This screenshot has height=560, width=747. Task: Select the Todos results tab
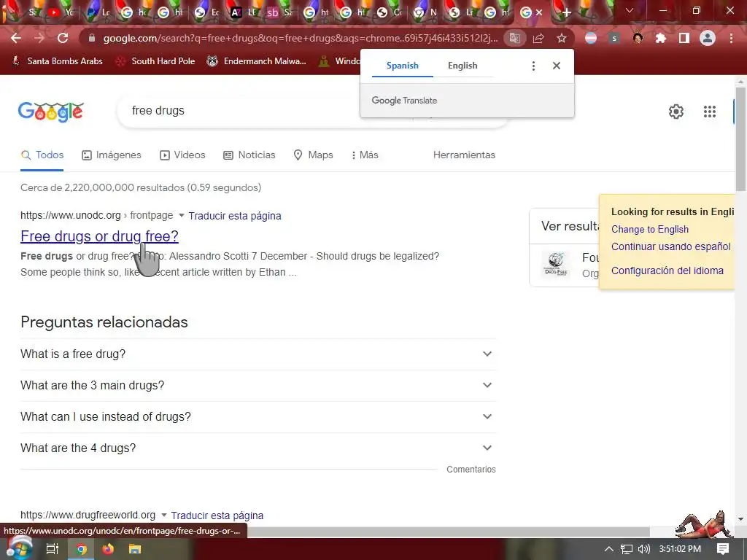[x=42, y=155]
